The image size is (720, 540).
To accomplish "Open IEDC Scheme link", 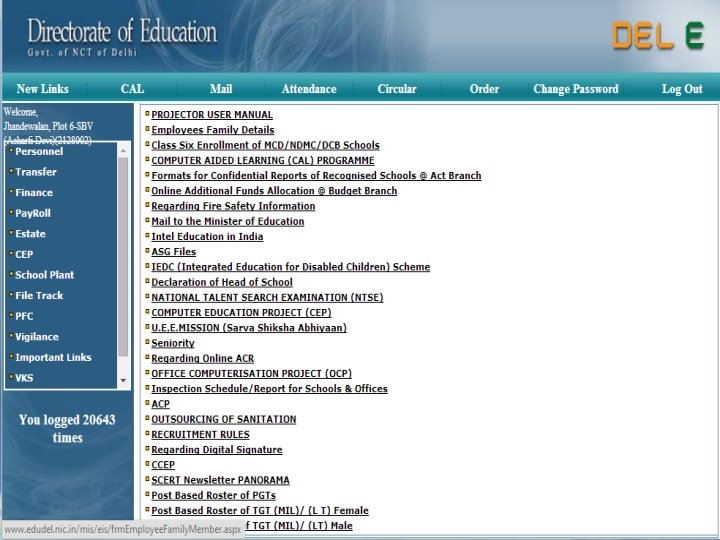I will coord(291,267).
